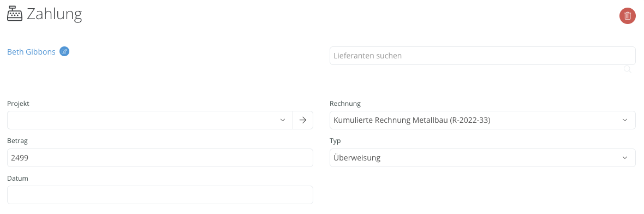
Task: Open the Kumulierte Rechnung Metallbau dropdown
Action: click(x=482, y=120)
